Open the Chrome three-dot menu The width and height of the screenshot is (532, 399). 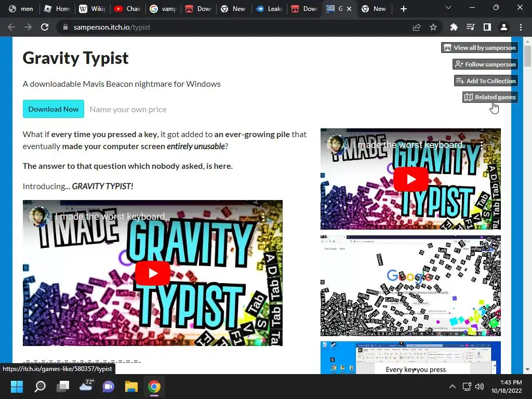pos(521,27)
